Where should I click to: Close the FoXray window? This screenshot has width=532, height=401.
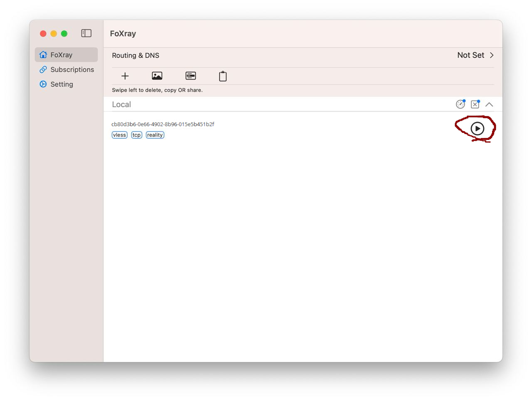point(43,34)
